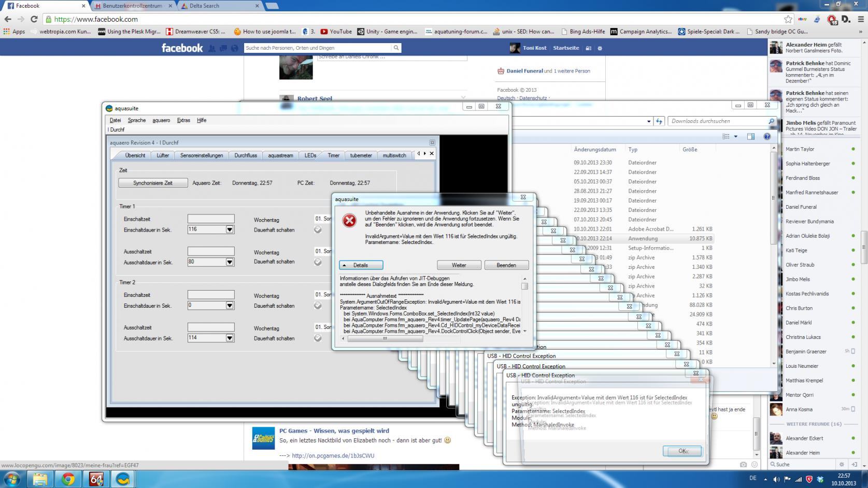The width and height of the screenshot is (868, 488).
Task: Toggle Timer 2 Einschalt Dauerhaft schalten
Action: (318, 306)
